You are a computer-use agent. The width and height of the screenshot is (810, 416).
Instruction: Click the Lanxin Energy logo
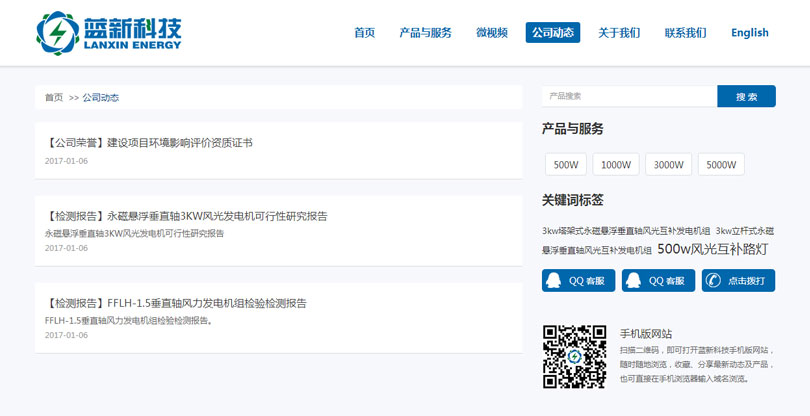point(108,33)
